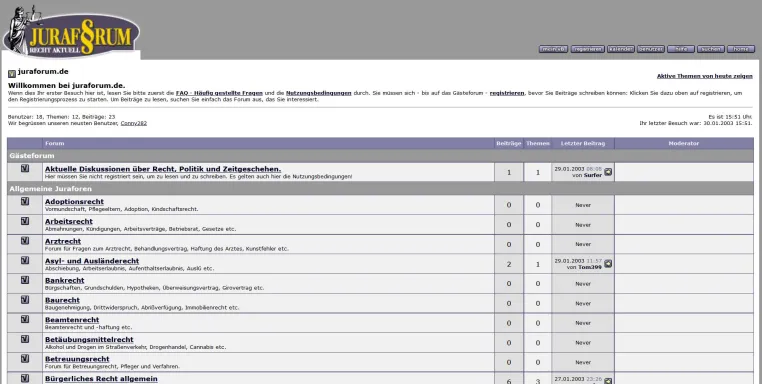Go to the 'home' navigation button
This screenshot has height=384, width=762.
pyautogui.click(x=741, y=49)
